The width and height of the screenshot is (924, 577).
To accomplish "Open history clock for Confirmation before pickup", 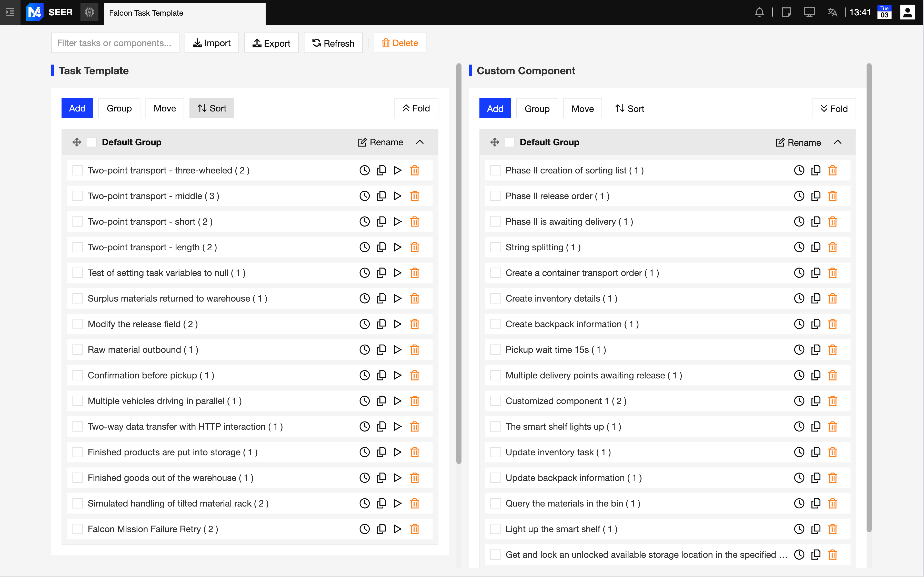I will point(365,375).
